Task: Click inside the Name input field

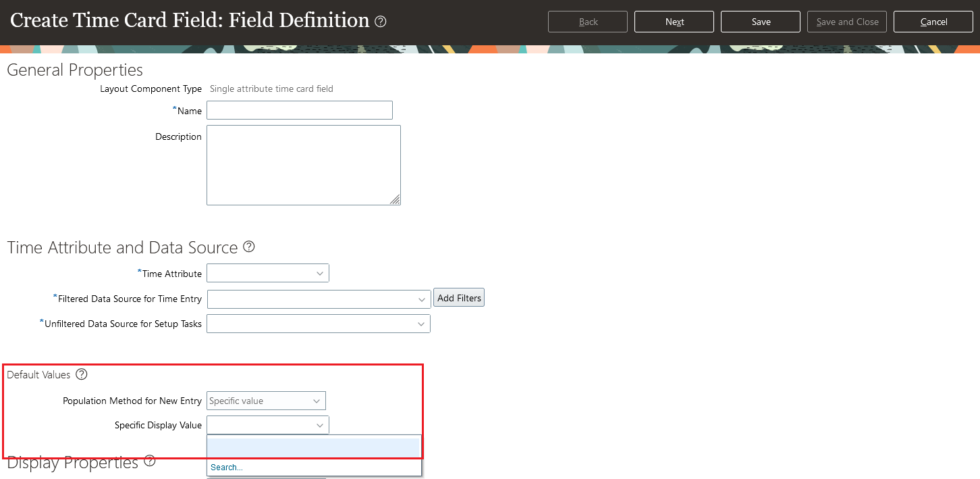Action: tap(299, 109)
